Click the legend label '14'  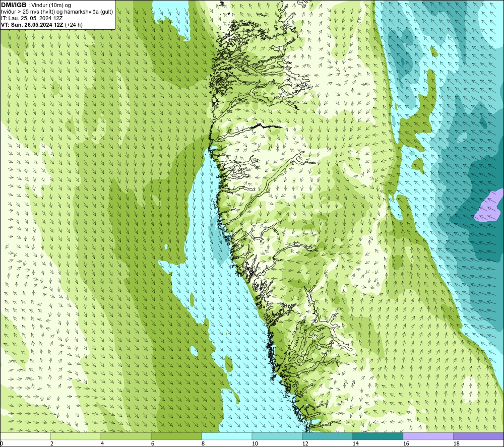(355, 444)
